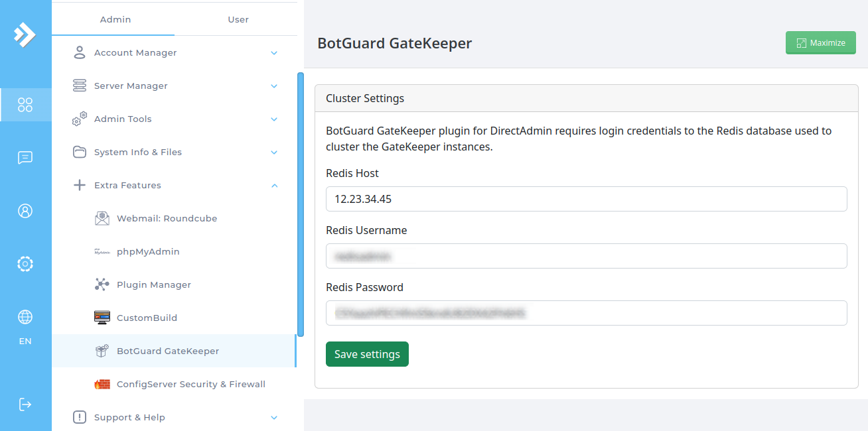This screenshot has height=431, width=868.
Task: Open ConfigServer Security & Firewall item
Action: point(174,384)
